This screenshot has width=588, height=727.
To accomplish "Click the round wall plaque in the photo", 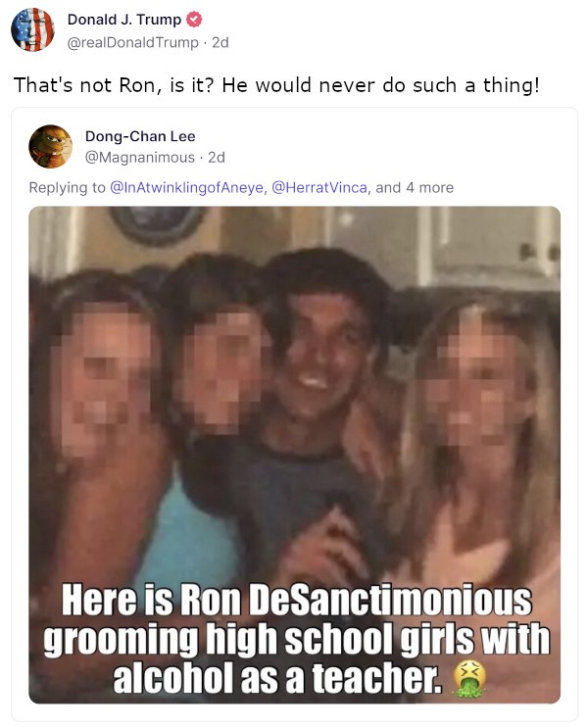I will 158,225.
